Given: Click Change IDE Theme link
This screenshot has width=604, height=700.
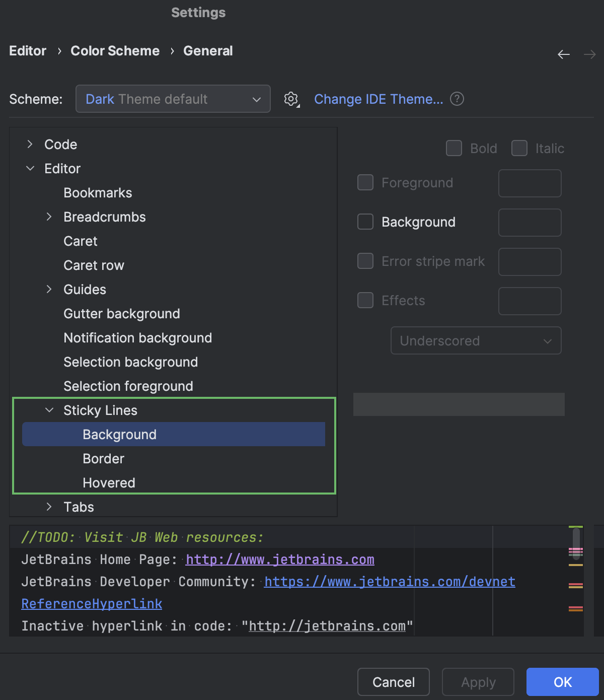Looking at the screenshot, I should click(379, 99).
